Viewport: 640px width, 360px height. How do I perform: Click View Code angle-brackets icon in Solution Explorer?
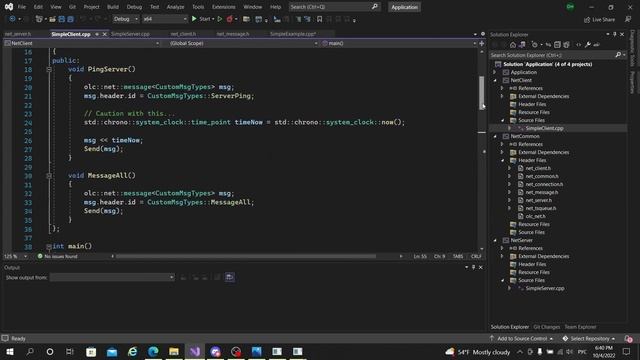(578, 44)
